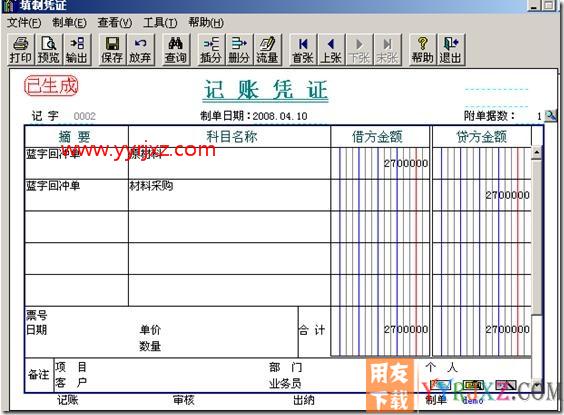Go to first voucher with 首张

(x=303, y=50)
